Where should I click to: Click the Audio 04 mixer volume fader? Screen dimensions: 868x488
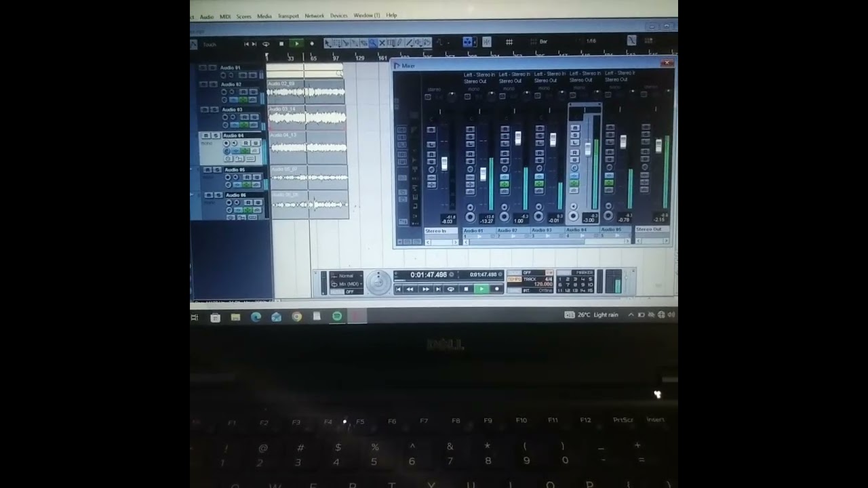pos(588,148)
